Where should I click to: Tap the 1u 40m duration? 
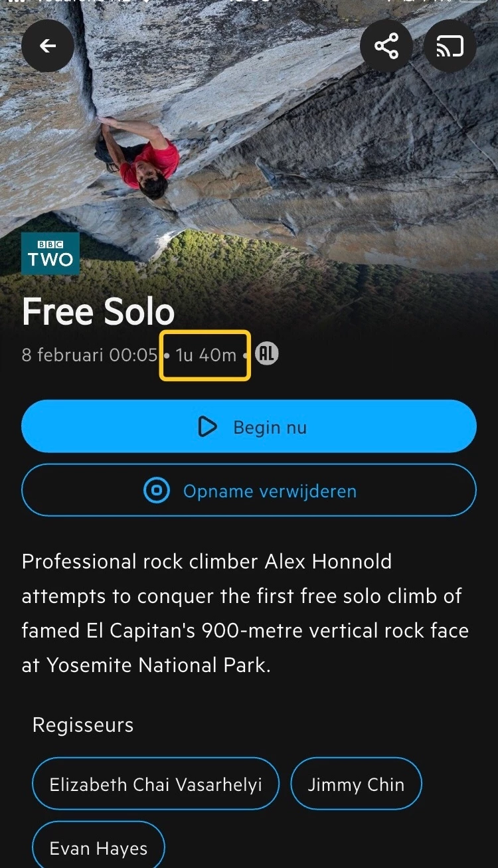tap(205, 355)
